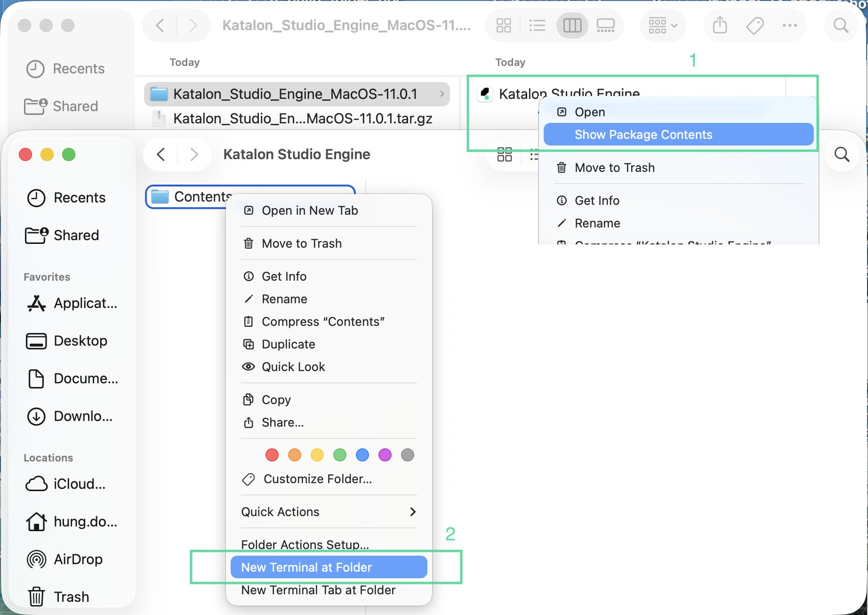Pick the purple color tag
The height and width of the screenshot is (615, 868).
385,455
